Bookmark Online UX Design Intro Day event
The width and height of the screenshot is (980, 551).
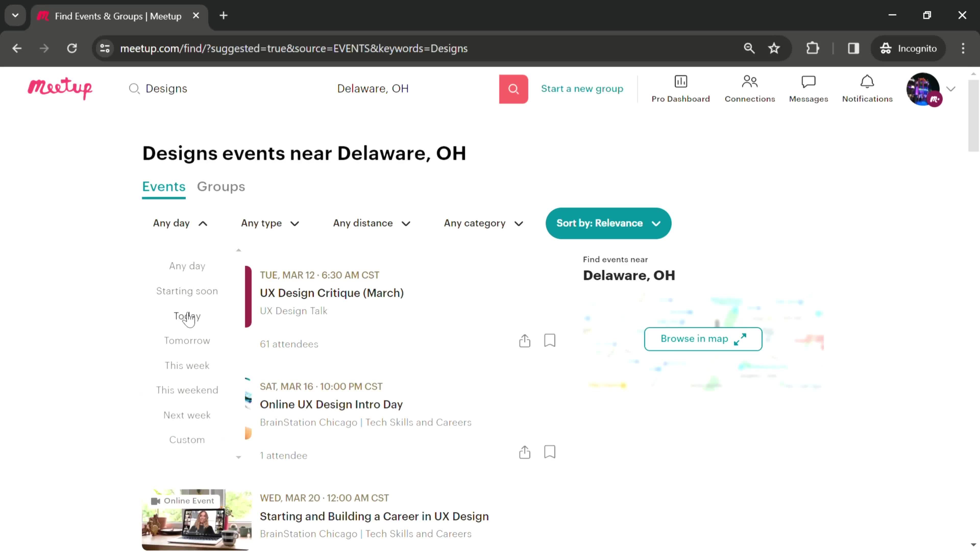click(x=550, y=452)
